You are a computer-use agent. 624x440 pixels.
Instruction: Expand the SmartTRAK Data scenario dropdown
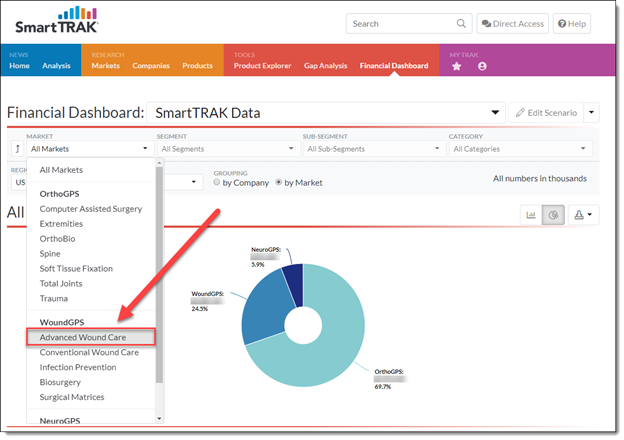[x=326, y=113]
